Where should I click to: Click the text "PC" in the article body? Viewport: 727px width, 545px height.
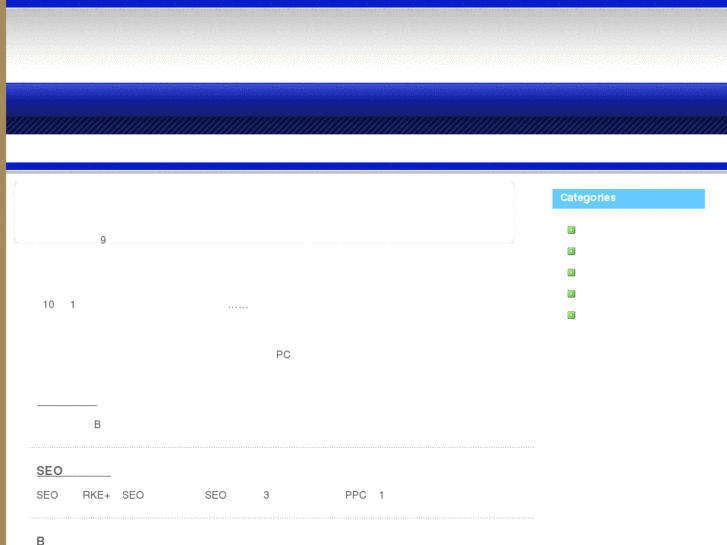(x=283, y=355)
